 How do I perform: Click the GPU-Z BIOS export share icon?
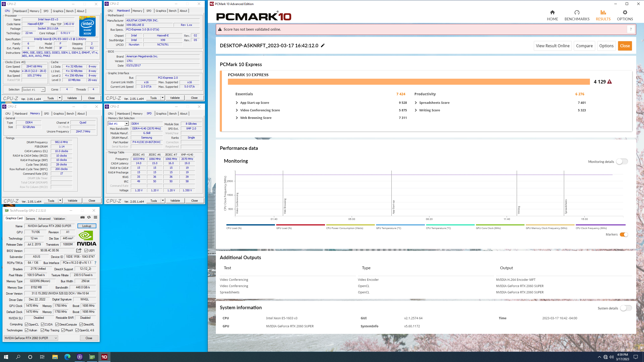[x=79, y=250]
